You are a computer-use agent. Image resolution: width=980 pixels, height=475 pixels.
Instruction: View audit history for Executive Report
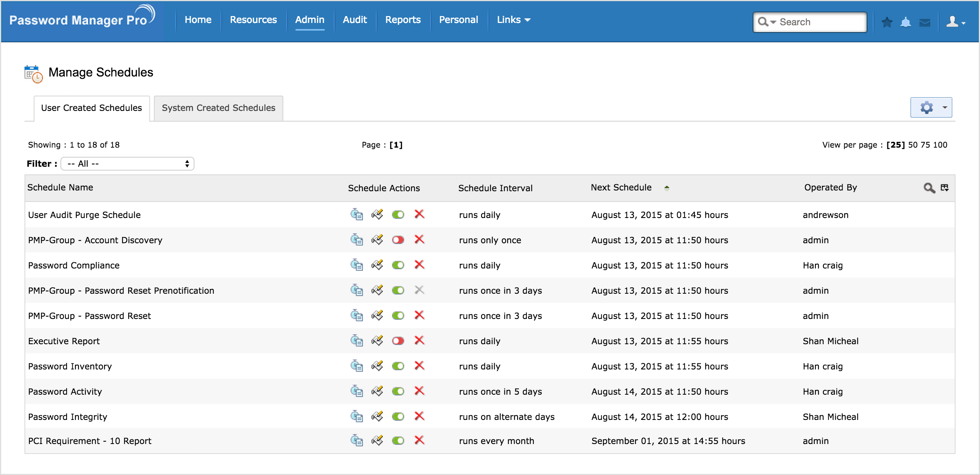coord(356,340)
